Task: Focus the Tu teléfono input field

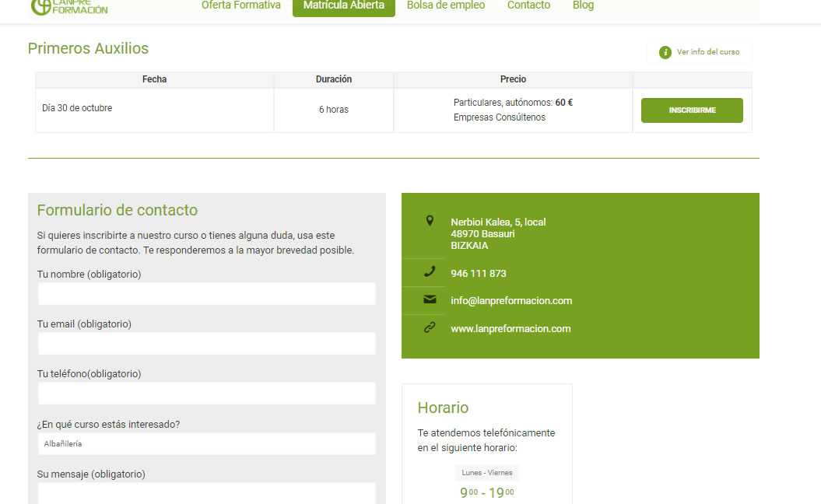Action: (207, 393)
